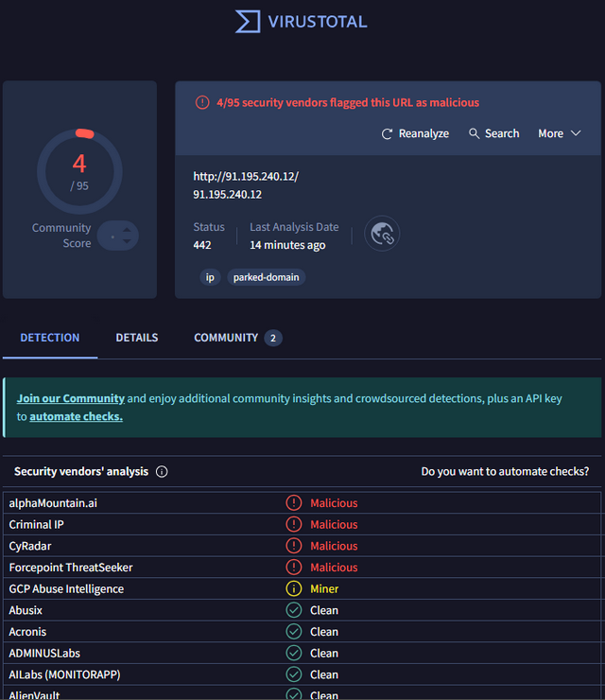The width and height of the screenshot is (605, 700).
Task: Click the ADMINUSLabs vendor name
Action: click(44, 653)
